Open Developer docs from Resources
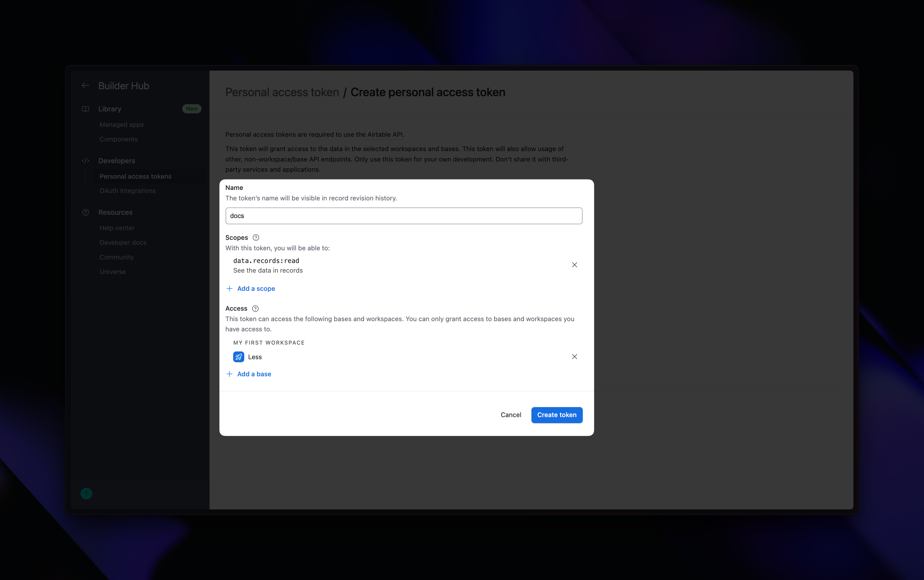 tap(123, 242)
